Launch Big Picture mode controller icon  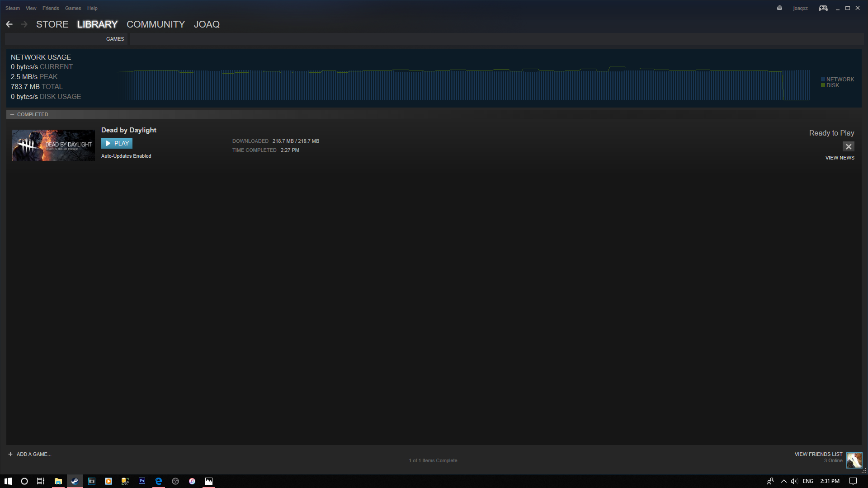(823, 8)
